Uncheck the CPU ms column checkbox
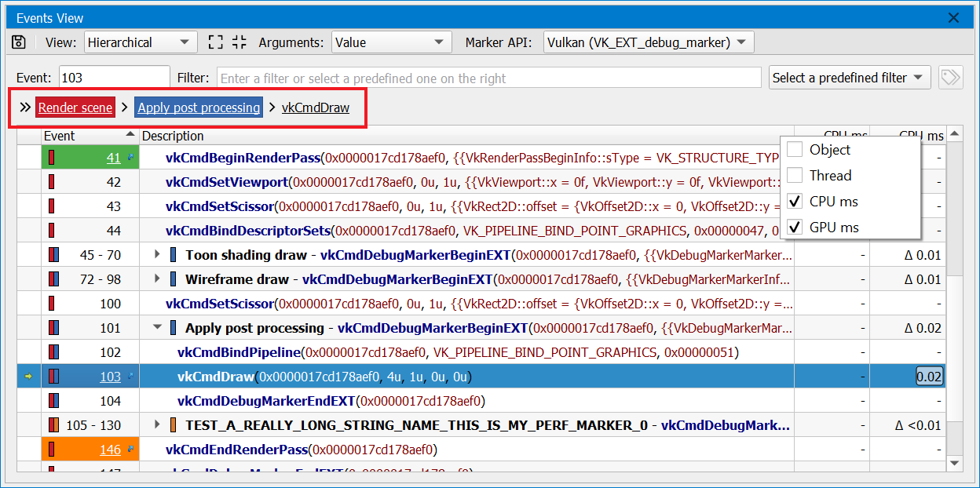Image resolution: width=980 pixels, height=488 pixels. click(x=795, y=202)
